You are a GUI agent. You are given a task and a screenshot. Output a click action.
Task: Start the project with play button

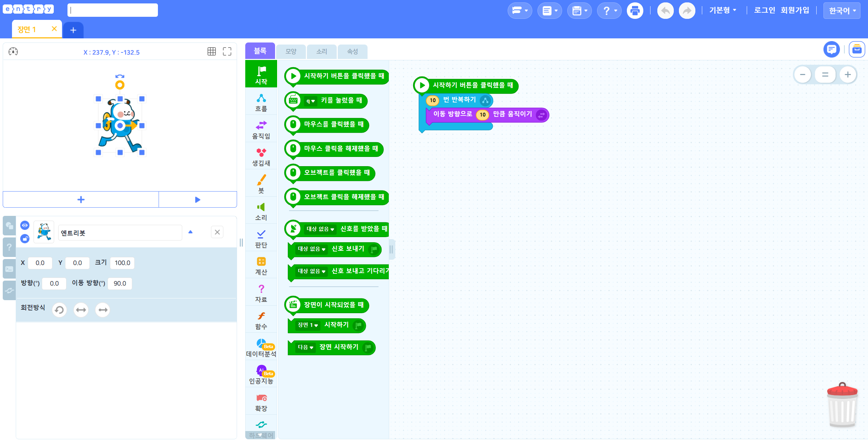point(198,199)
